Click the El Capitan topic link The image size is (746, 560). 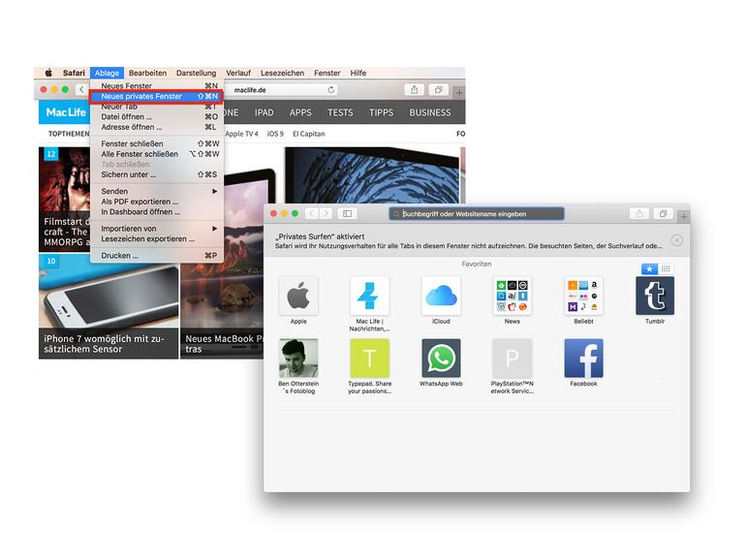point(308,134)
